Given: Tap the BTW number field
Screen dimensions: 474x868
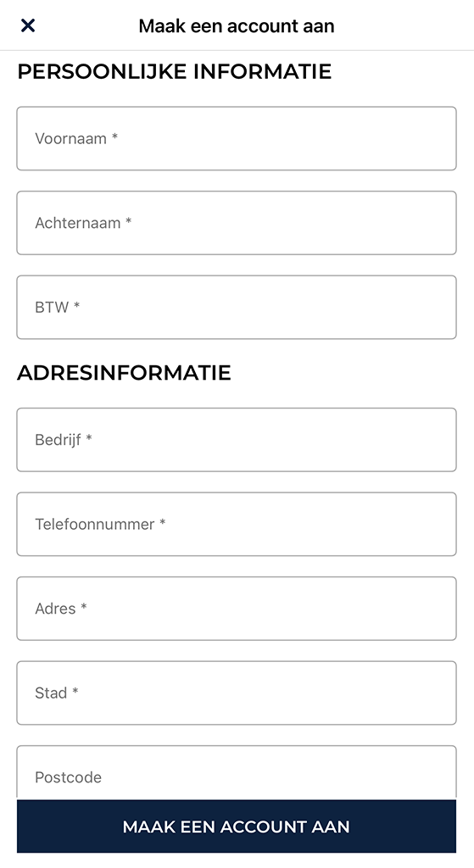Looking at the screenshot, I should (237, 307).
